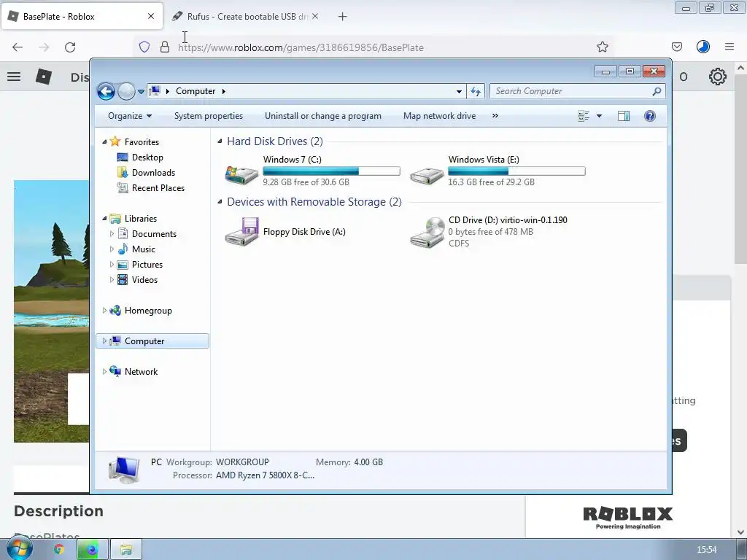Image resolution: width=747 pixels, height=560 pixels.
Task: Click the search magnifier icon
Action: pos(657,91)
